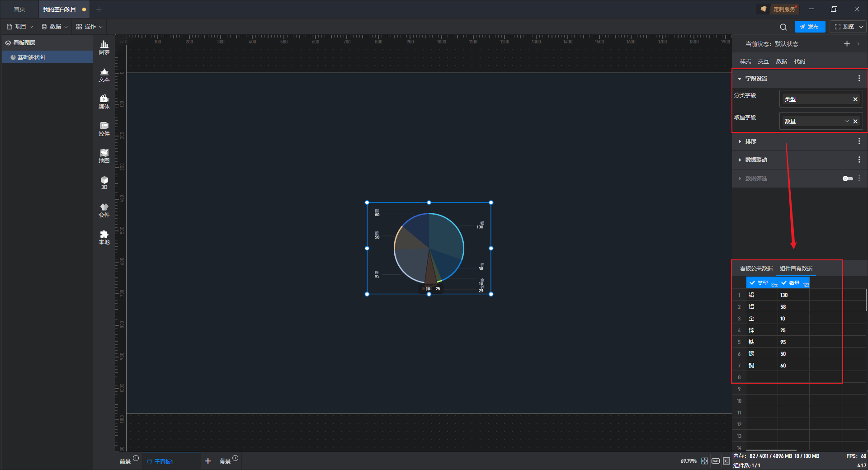Expand the 数据筛选 section
Image resolution: width=868 pixels, height=470 pixels.
pyautogui.click(x=740, y=179)
